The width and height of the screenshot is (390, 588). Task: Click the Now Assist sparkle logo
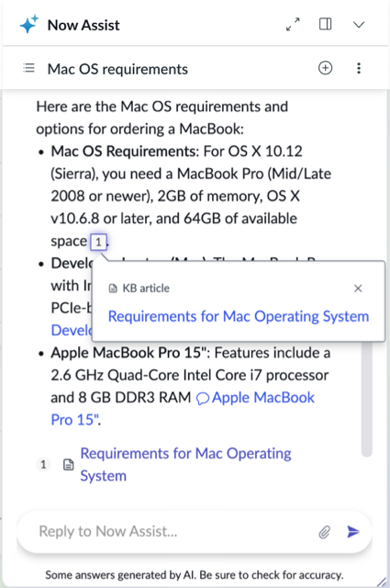click(29, 25)
